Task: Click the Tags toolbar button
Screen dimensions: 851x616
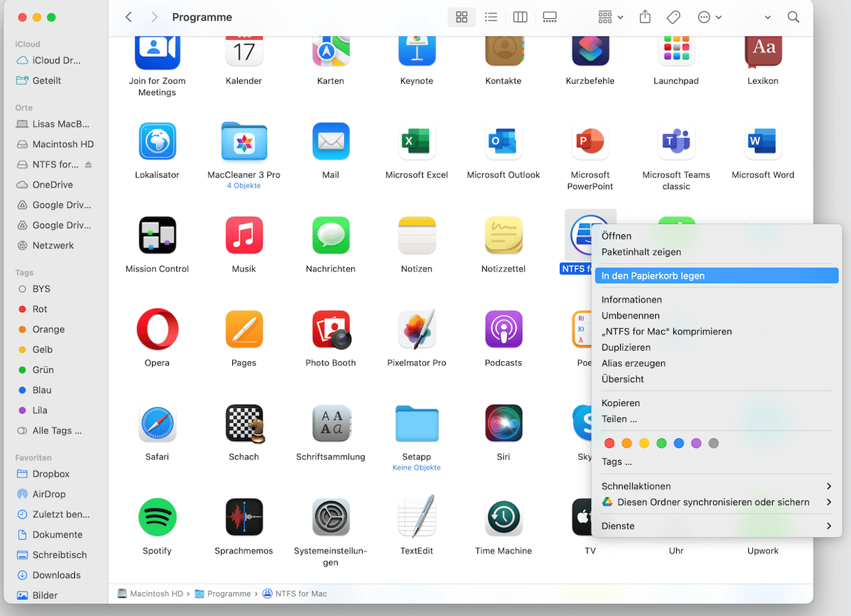Action: (673, 17)
